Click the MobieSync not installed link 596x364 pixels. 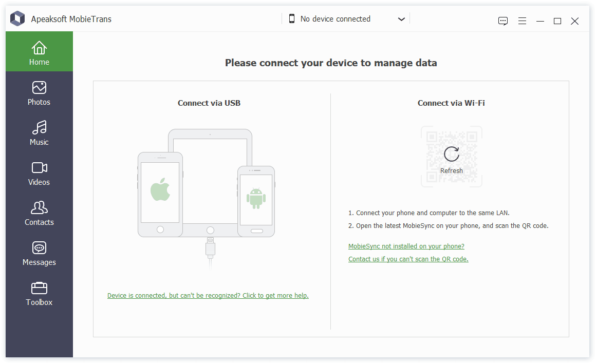[x=406, y=246]
